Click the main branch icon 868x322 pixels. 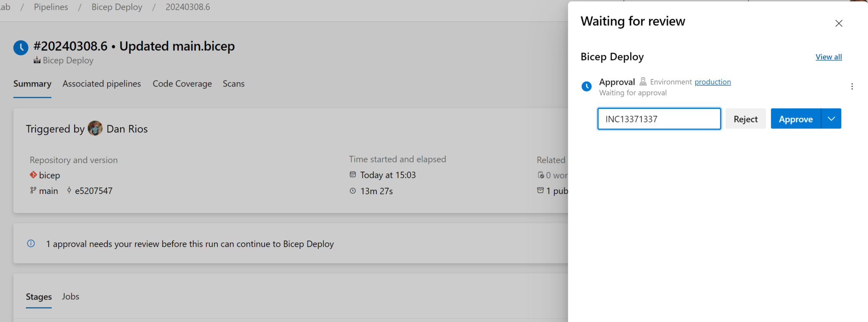click(x=33, y=191)
